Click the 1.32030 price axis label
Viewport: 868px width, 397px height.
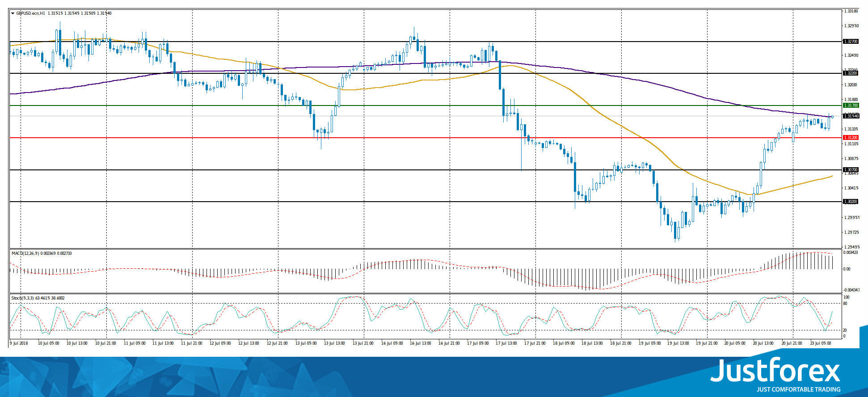point(851,85)
